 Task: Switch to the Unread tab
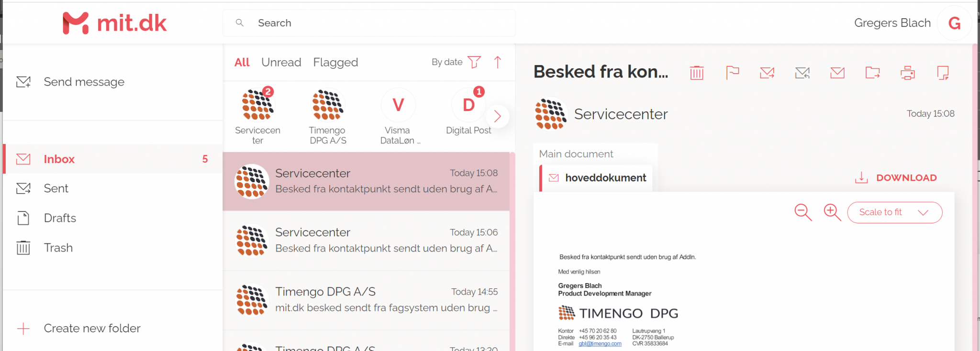[281, 62]
